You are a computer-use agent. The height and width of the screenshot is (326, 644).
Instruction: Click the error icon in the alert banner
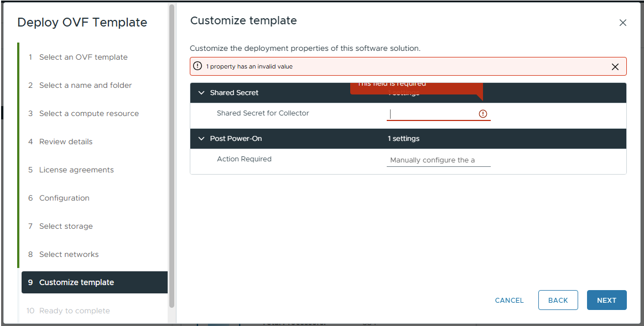click(198, 66)
